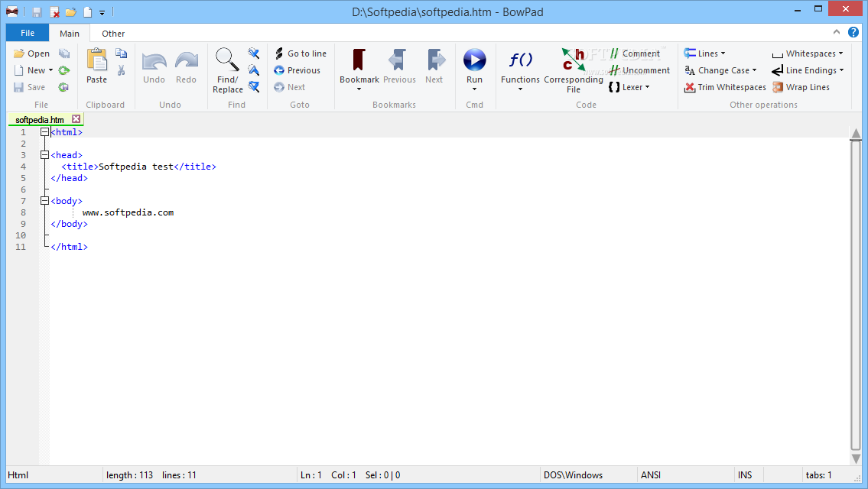Click the quick access open folder icon

pos(71,12)
